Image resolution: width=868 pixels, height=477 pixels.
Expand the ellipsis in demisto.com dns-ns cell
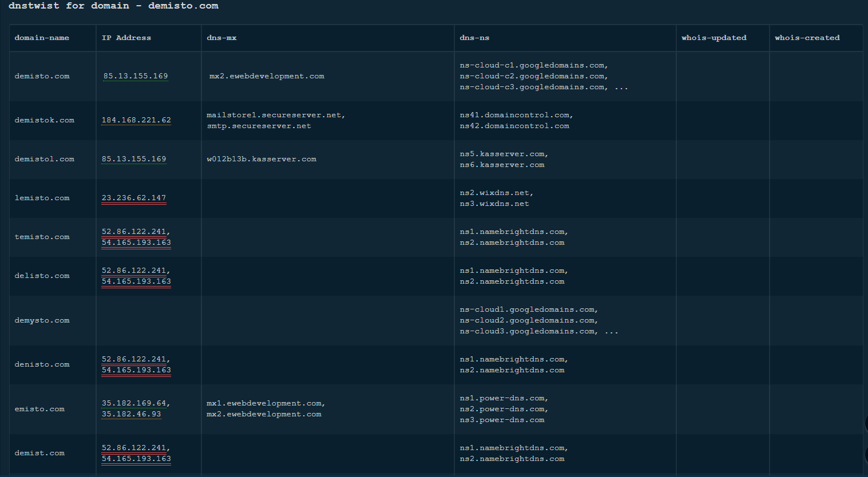point(621,88)
